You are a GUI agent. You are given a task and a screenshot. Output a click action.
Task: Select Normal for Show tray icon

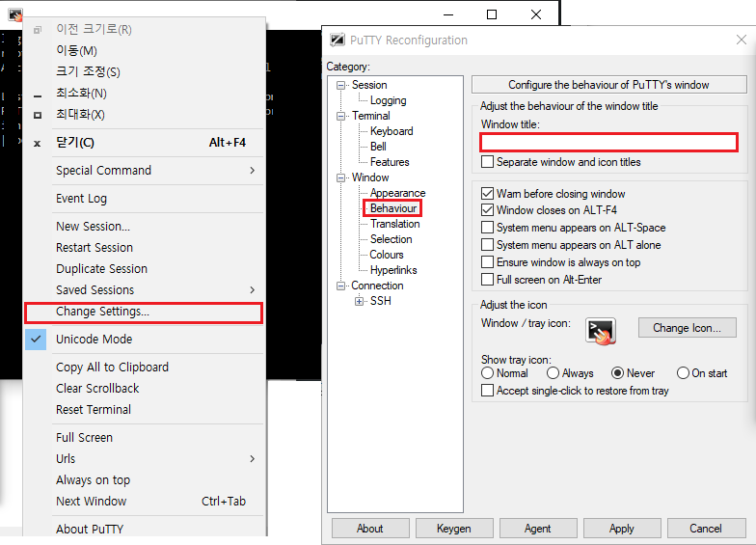pyautogui.click(x=488, y=372)
